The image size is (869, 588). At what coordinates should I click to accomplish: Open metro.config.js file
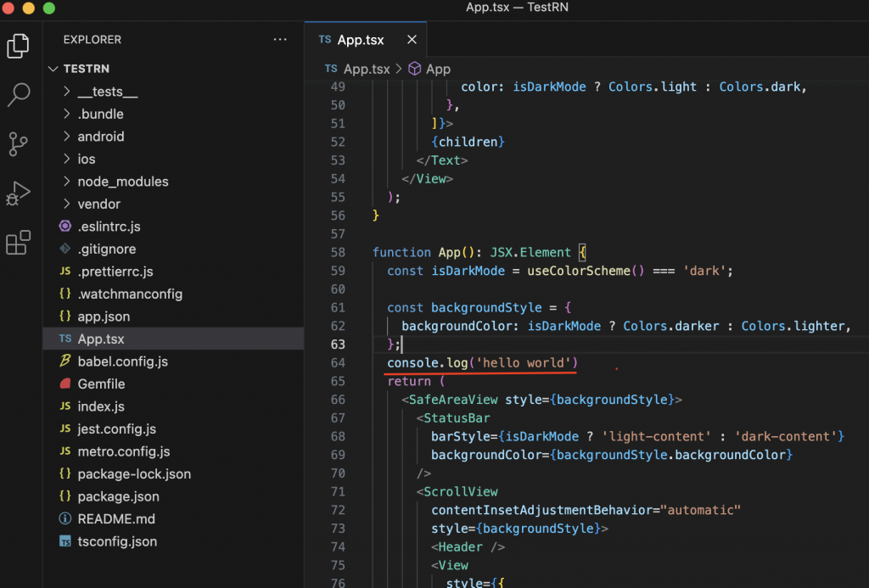173,451
